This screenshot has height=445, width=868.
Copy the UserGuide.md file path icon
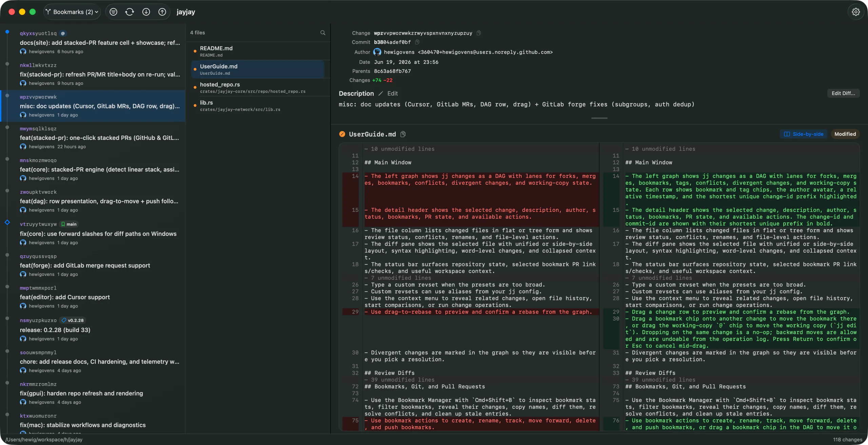403,134
